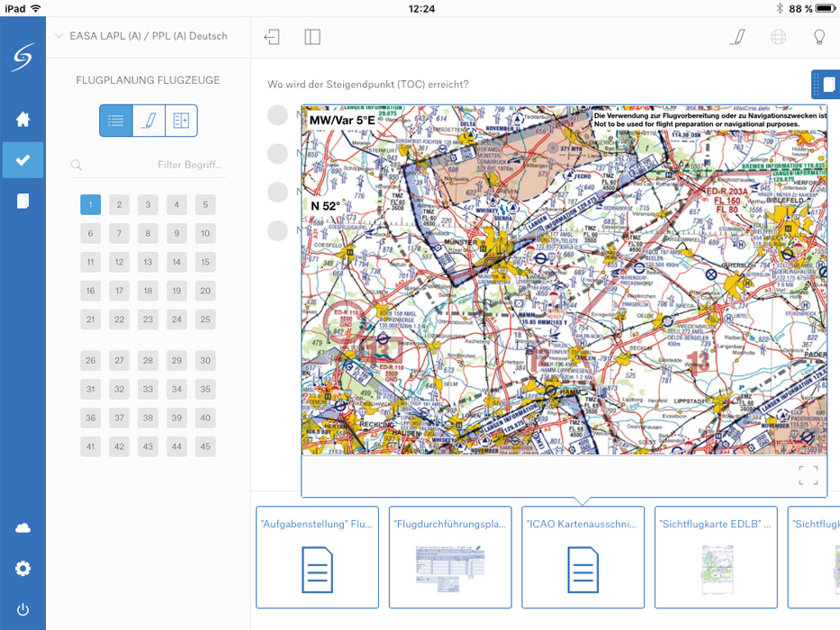The image size is (840, 630).
Task: Open the cloud sync icon
Action: [23, 528]
